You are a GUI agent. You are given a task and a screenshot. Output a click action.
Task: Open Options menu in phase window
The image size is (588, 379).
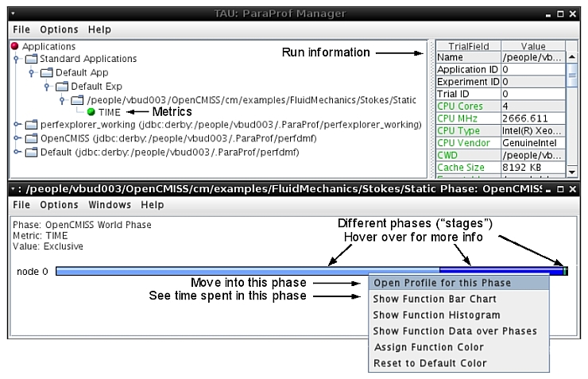click(59, 205)
